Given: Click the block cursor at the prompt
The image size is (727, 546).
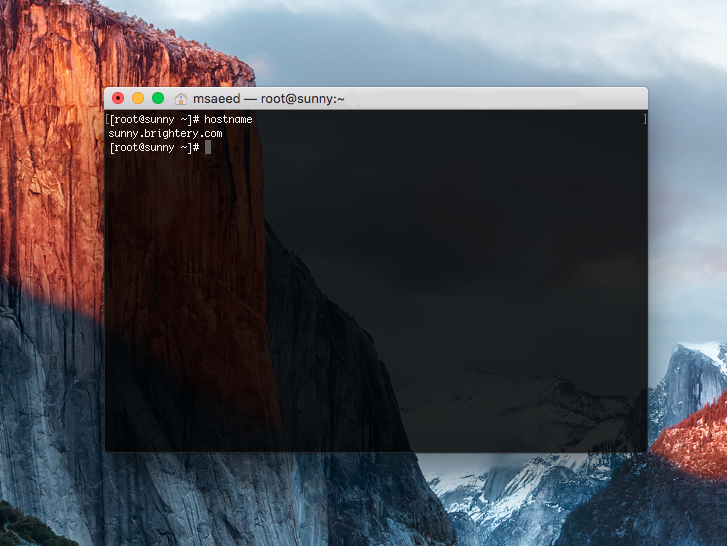Looking at the screenshot, I should [x=208, y=147].
